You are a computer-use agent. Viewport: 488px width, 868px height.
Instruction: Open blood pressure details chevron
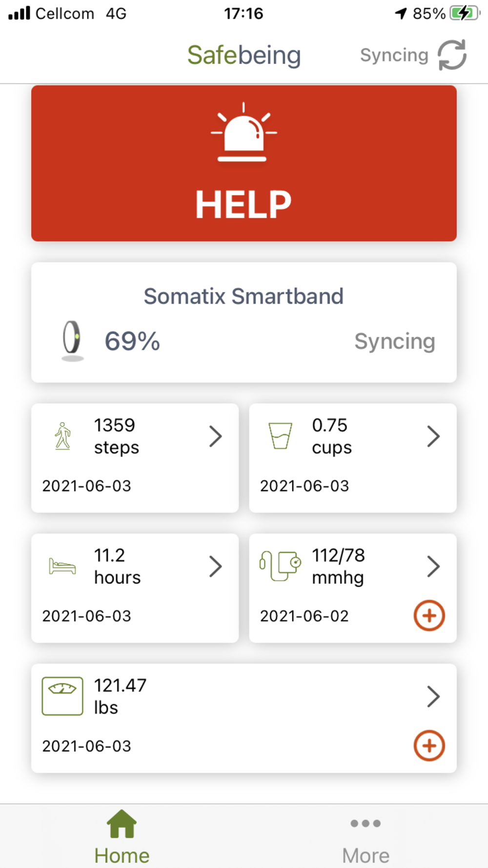[x=433, y=566]
